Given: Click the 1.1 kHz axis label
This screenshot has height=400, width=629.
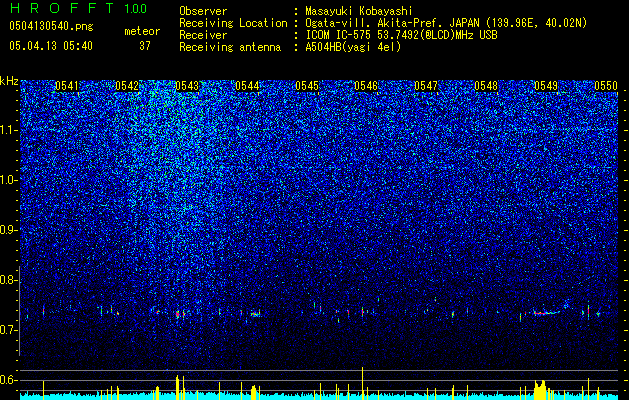Looking at the screenshot, I should tap(8, 130).
